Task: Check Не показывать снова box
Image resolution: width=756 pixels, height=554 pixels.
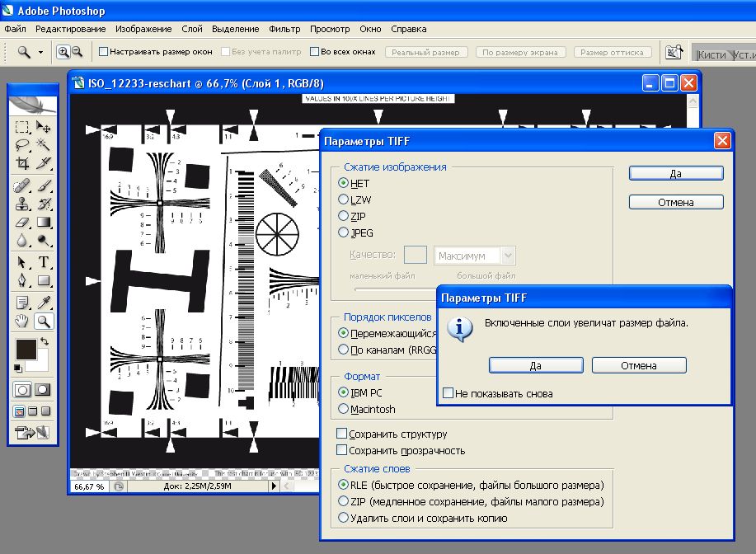Action: 448,393
